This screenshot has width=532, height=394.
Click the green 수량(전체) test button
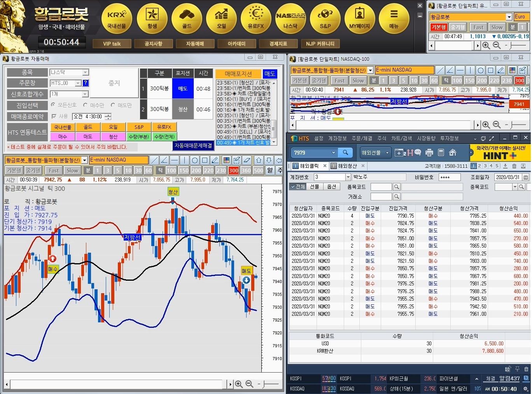point(164,137)
